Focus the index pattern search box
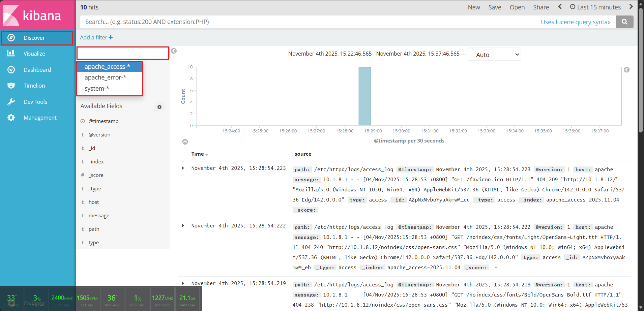This screenshot has width=644, height=311. [x=123, y=53]
